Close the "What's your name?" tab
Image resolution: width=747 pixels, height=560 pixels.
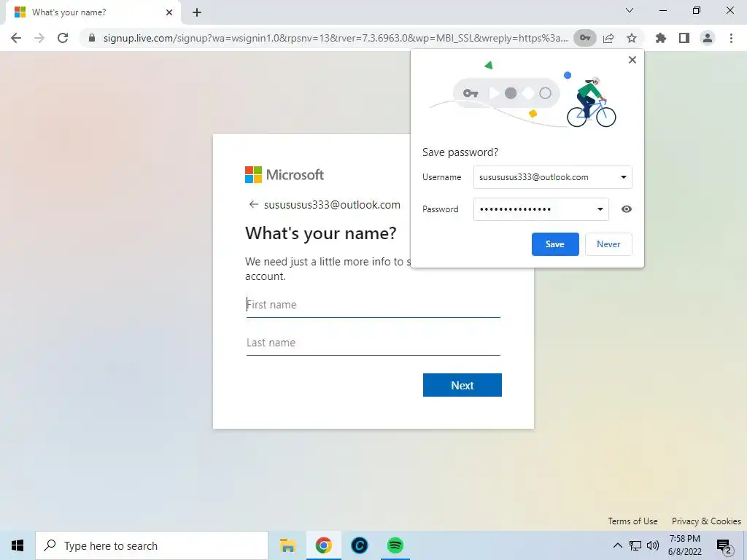coord(169,12)
